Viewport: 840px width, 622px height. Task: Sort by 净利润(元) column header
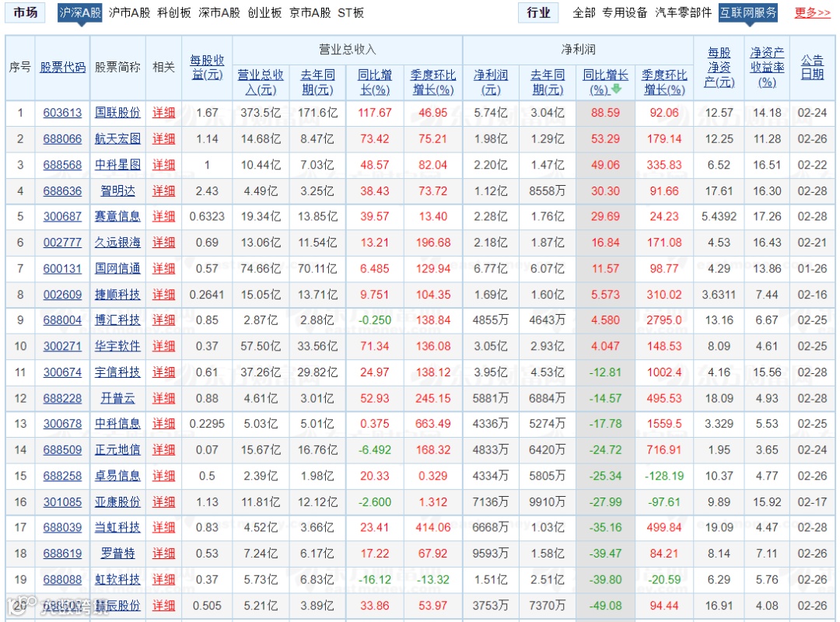pos(491,82)
